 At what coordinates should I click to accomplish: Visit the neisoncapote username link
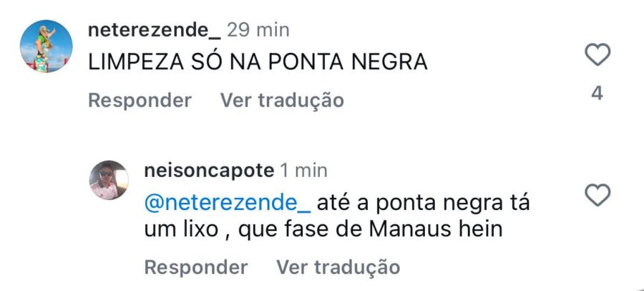[x=209, y=171]
